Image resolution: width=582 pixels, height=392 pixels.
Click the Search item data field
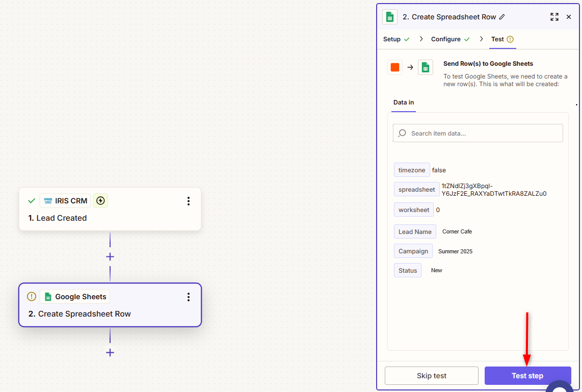click(x=478, y=133)
